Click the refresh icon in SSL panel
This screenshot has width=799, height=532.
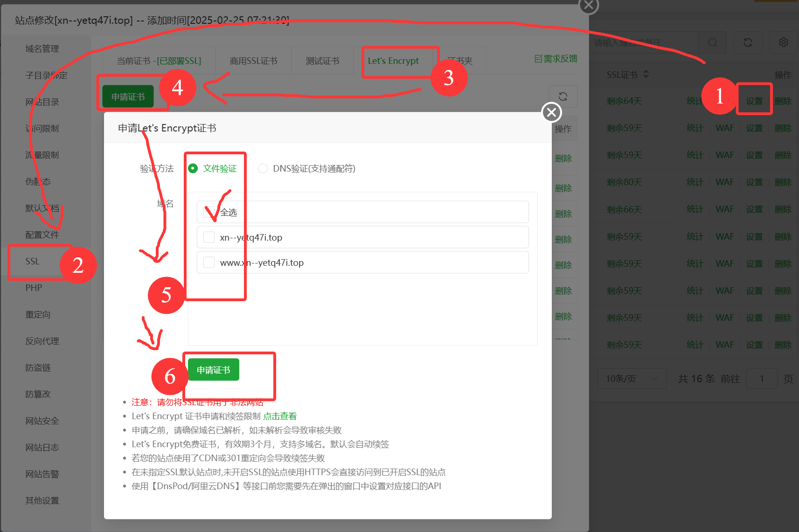pos(563,97)
